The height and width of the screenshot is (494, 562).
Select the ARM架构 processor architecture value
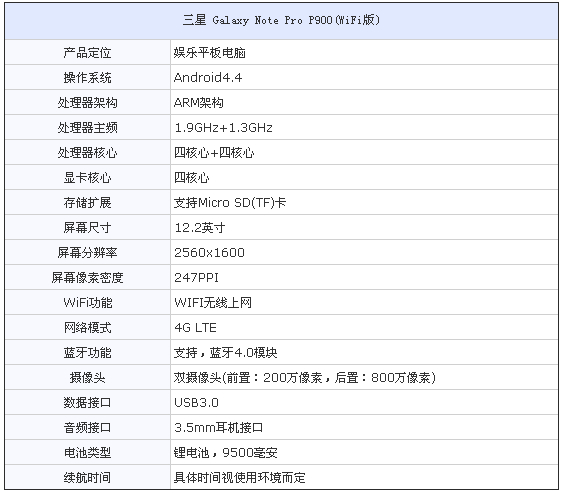pos(199,103)
